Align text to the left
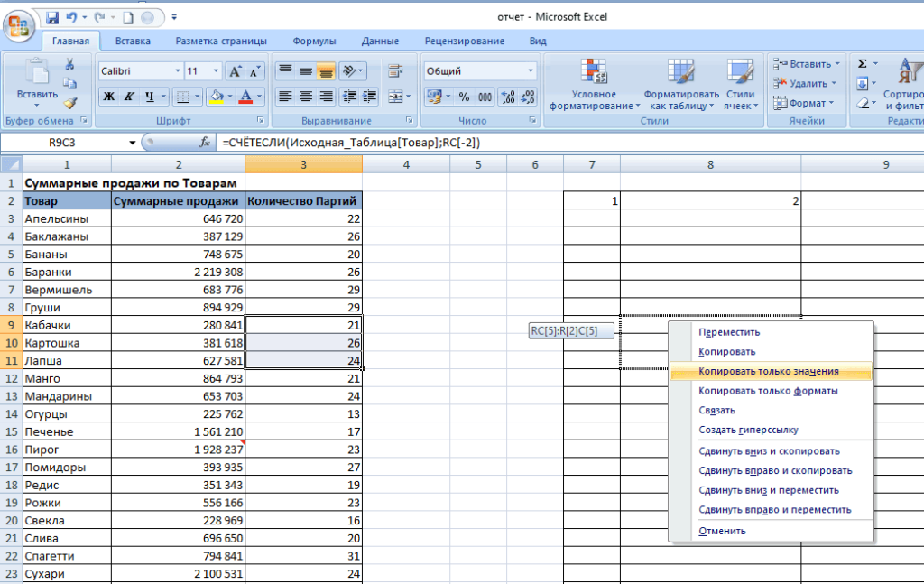The height and width of the screenshot is (584, 924). pos(285,96)
